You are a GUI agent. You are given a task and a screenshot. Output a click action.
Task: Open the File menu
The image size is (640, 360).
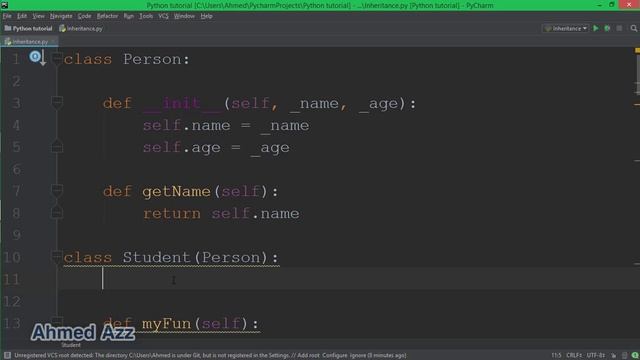pyautogui.click(x=7, y=16)
